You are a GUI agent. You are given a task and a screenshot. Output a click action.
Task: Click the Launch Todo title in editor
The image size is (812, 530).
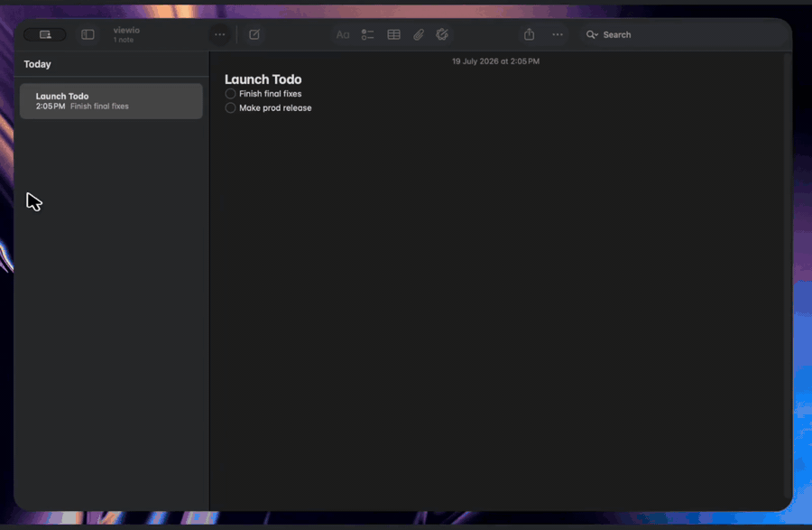(263, 79)
